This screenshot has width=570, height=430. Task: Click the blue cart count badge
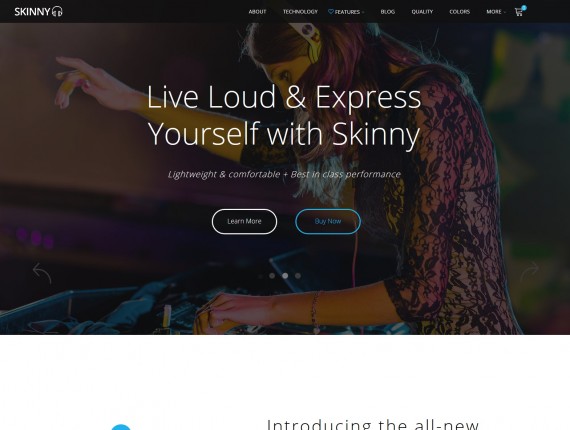[524, 8]
